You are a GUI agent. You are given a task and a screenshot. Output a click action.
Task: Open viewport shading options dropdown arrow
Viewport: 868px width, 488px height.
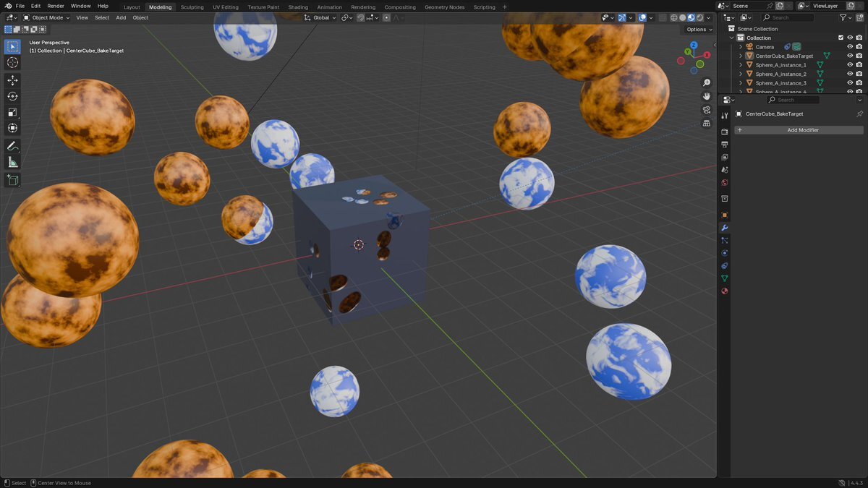coord(710,17)
